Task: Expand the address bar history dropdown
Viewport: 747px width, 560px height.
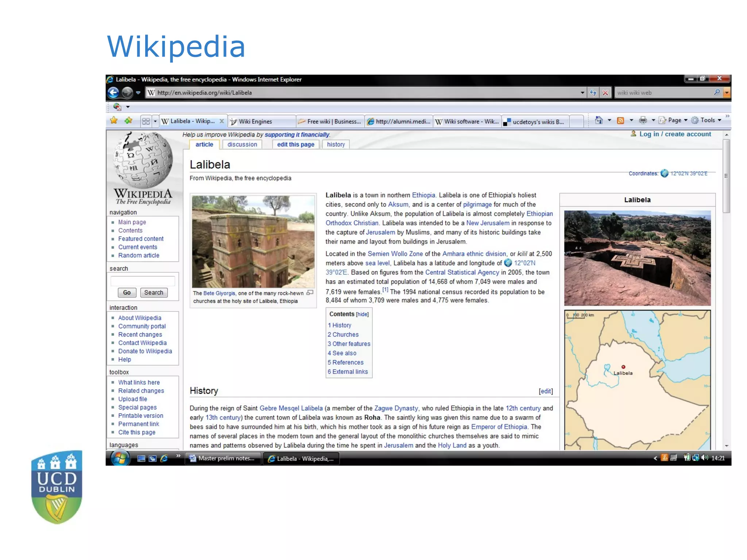Action: click(582, 93)
